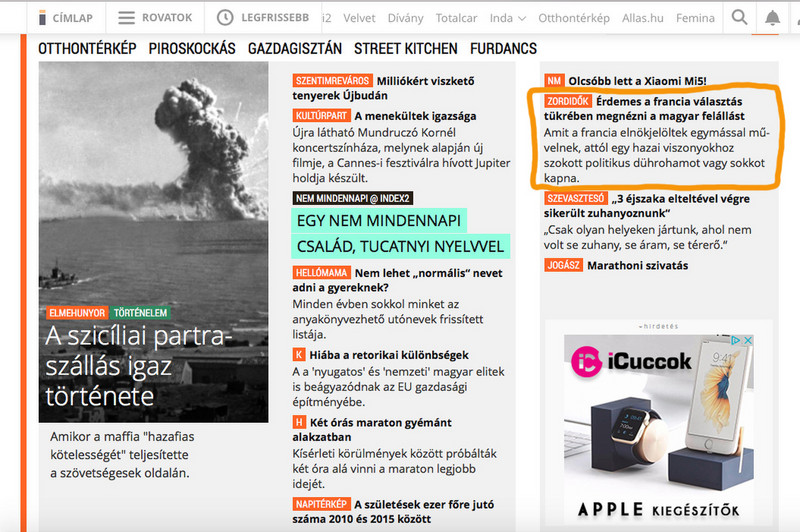Select the FURDANCS section tab
Viewport: 800px width, 532px height.
coord(503,48)
